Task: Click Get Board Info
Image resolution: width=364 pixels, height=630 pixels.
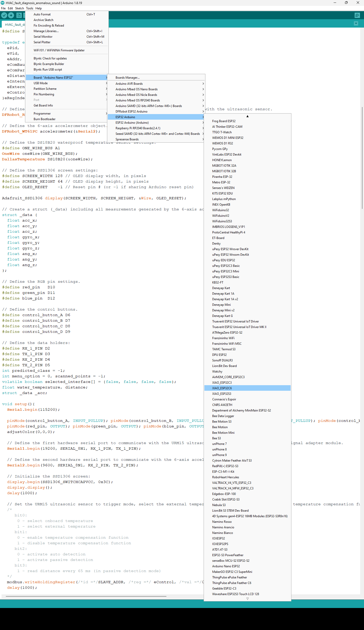Action: [43, 105]
